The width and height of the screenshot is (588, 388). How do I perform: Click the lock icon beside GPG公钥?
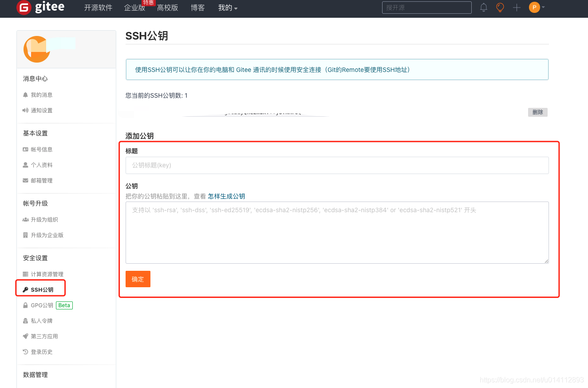pos(25,305)
